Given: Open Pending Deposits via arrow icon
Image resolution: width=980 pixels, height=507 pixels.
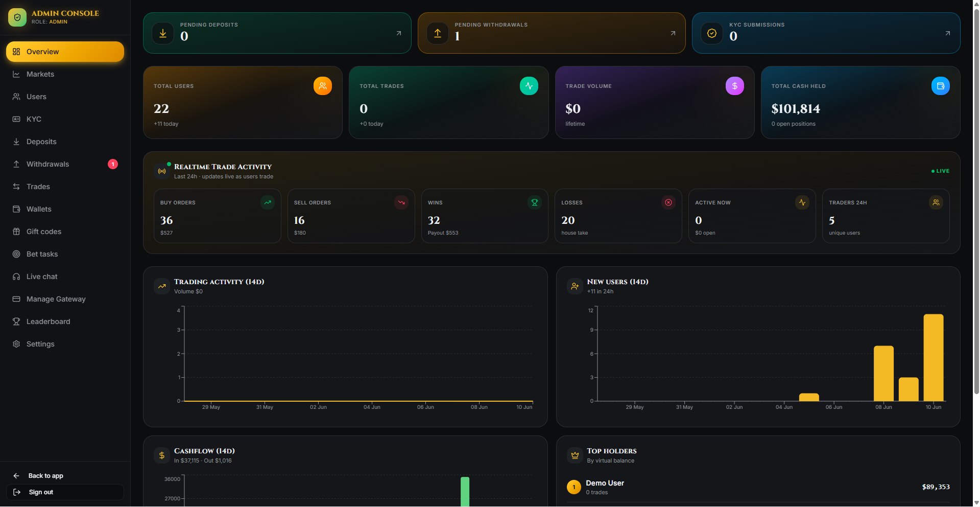Looking at the screenshot, I should 399,33.
